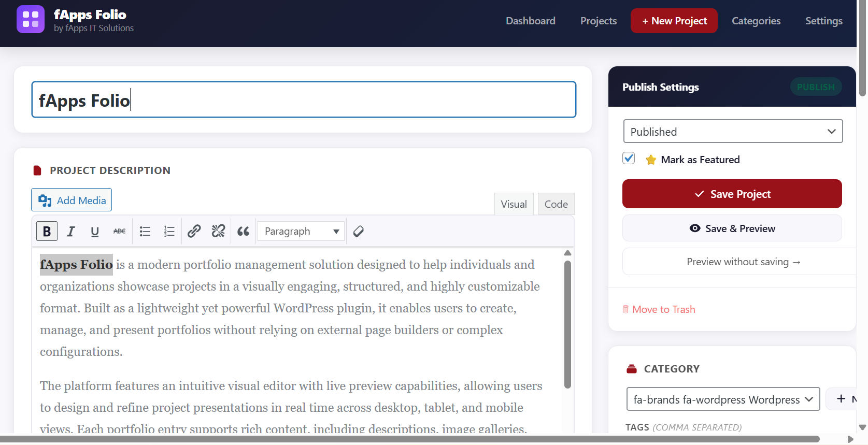Remove link using the unlink icon
This screenshot has width=868, height=445.
(218, 231)
